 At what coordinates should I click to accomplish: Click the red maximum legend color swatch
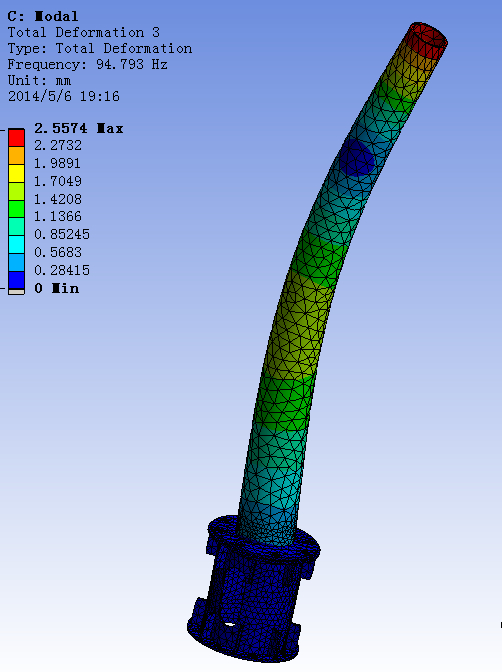[16, 138]
